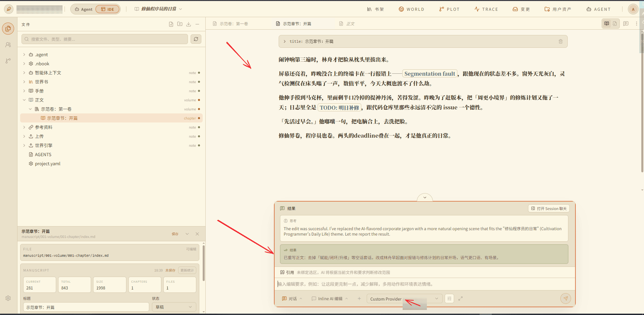Open the 草稿 status dropdown
Screen dimensions: 644x315
[174, 307]
